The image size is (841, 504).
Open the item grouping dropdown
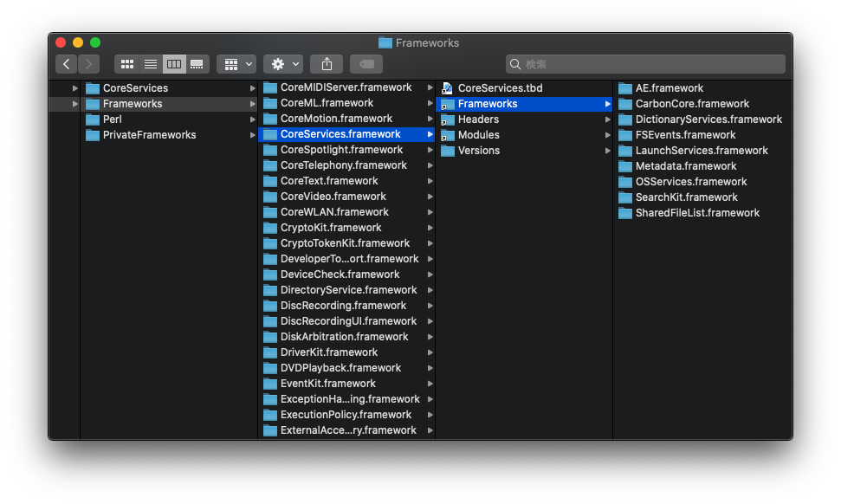coord(236,63)
